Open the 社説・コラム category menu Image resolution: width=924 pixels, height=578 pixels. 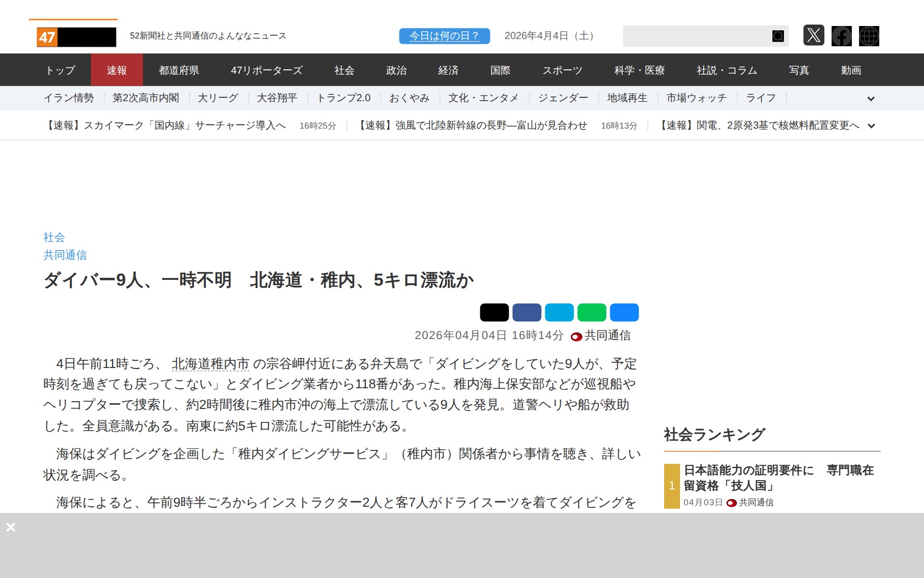727,70
